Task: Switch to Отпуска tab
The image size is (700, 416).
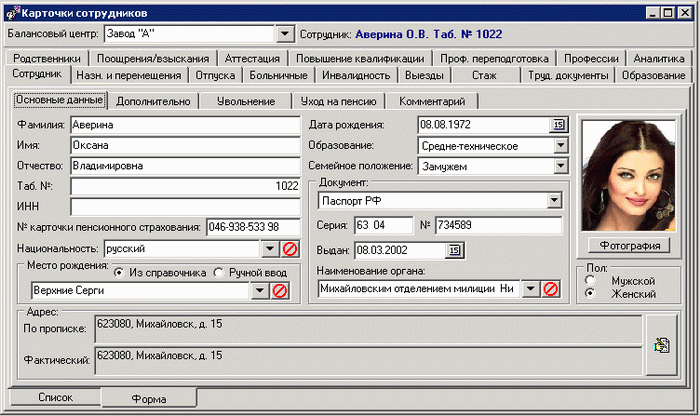Action: [x=215, y=75]
